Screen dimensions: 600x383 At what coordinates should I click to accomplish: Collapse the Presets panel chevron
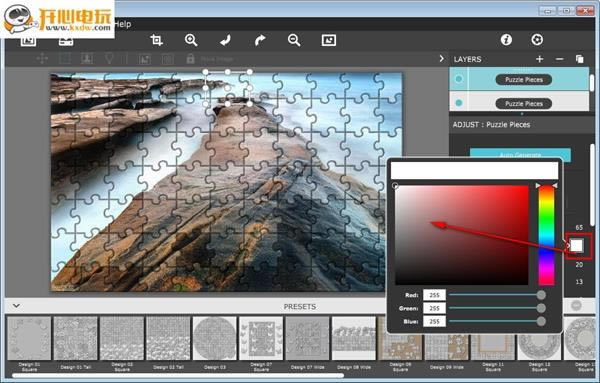click(16, 306)
